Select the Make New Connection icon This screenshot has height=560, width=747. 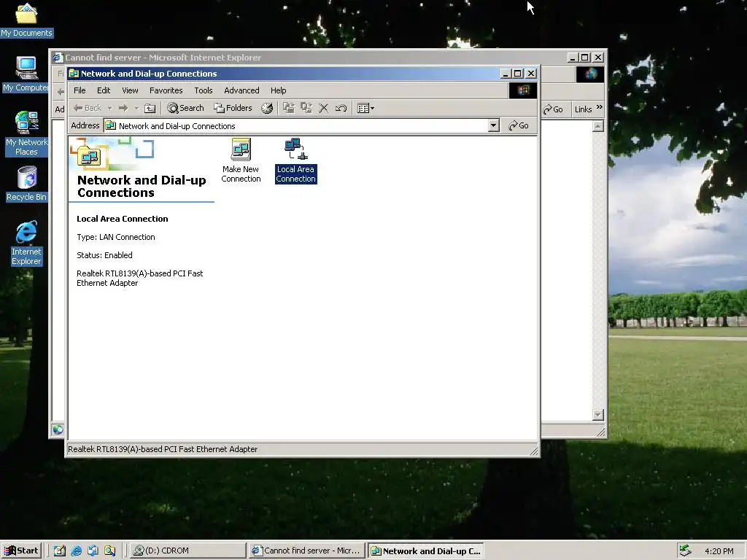coord(241,160)
